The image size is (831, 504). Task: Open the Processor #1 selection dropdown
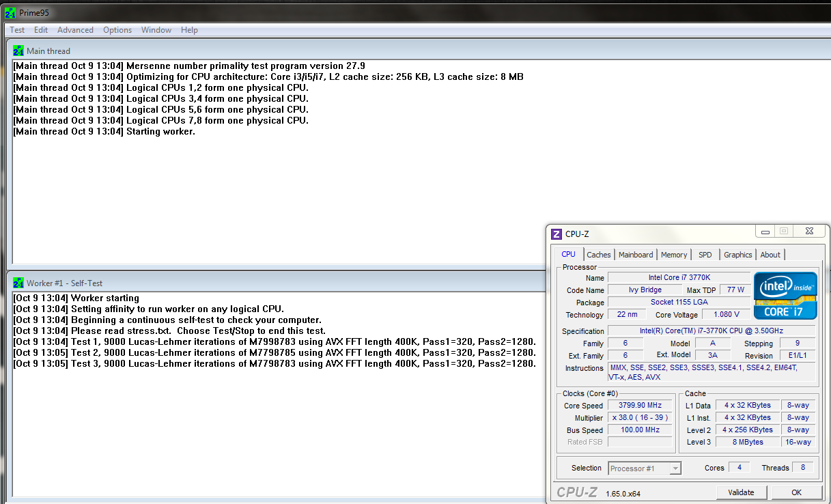pyautogui.click(x=645, y=468)
